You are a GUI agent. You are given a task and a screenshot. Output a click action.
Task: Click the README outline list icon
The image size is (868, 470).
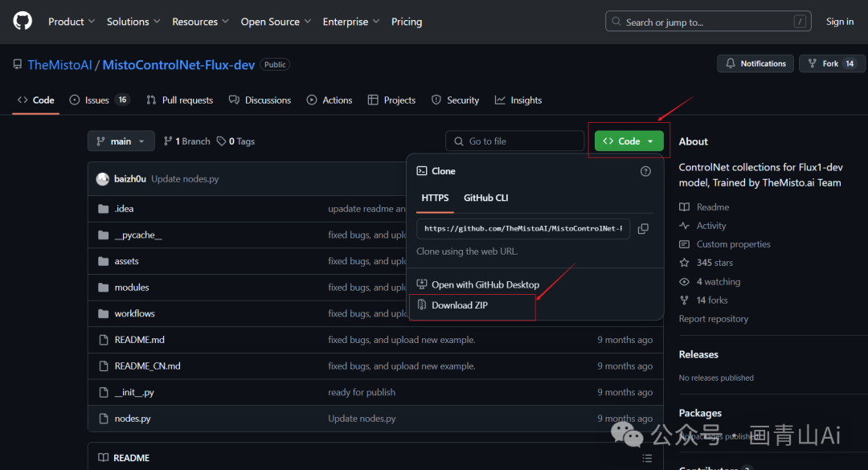pyautogui.click(x=647, y=458)
